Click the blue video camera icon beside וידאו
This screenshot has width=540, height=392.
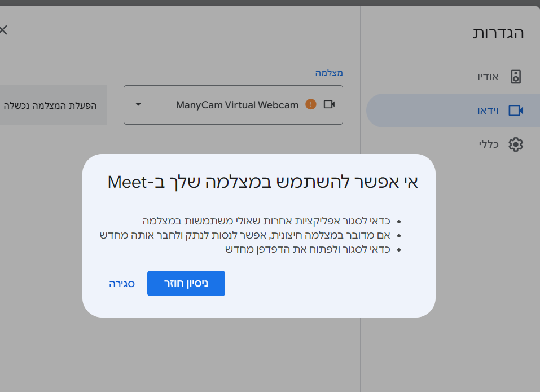515,111
